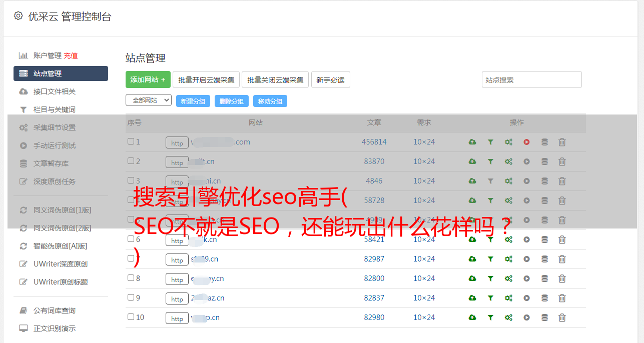This screenshot has height=343, width=644.
Task: Click the 10×24 value in row 8
Action: point(424,278)
